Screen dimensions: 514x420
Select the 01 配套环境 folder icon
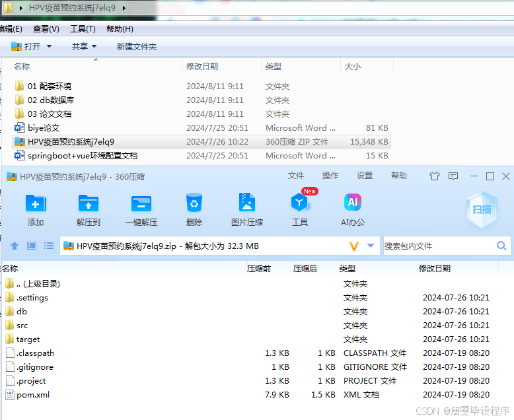tap(19, 86)
